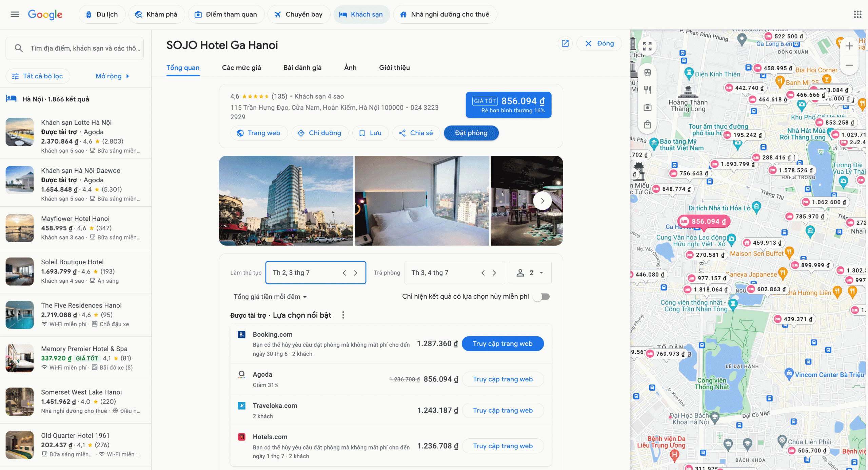868x470 pixels.
Task: Select Soleil Boutique Hotel result
Action: click(76, 271)
